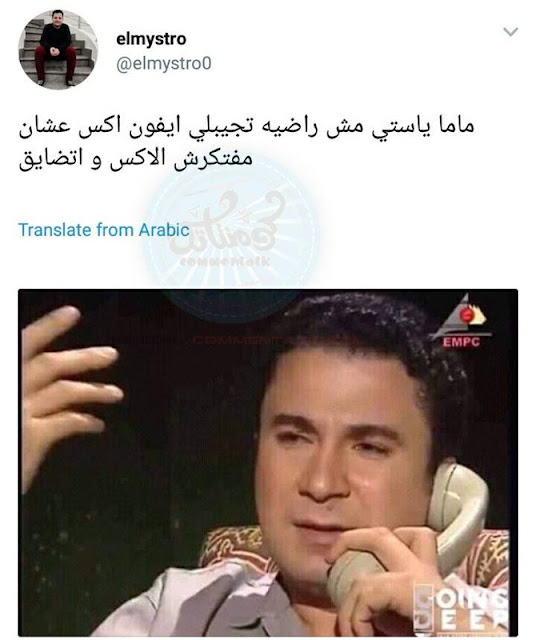Open the @elmystro0 handle link
The image size is (536, 640).
(x=164, y=64)
